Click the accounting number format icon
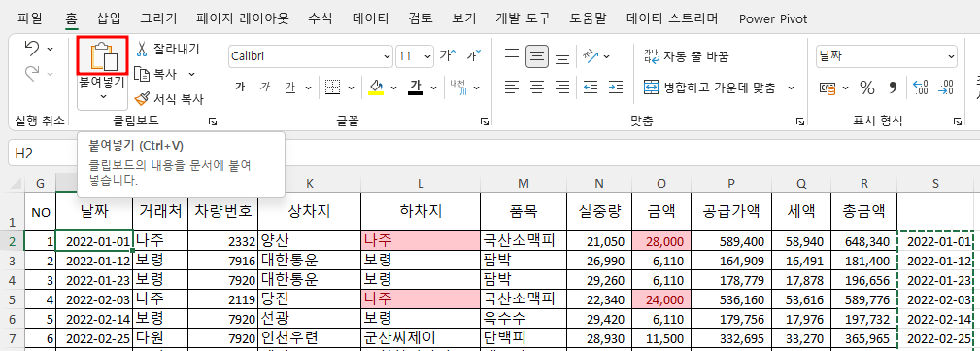 [x=828, y=88]
